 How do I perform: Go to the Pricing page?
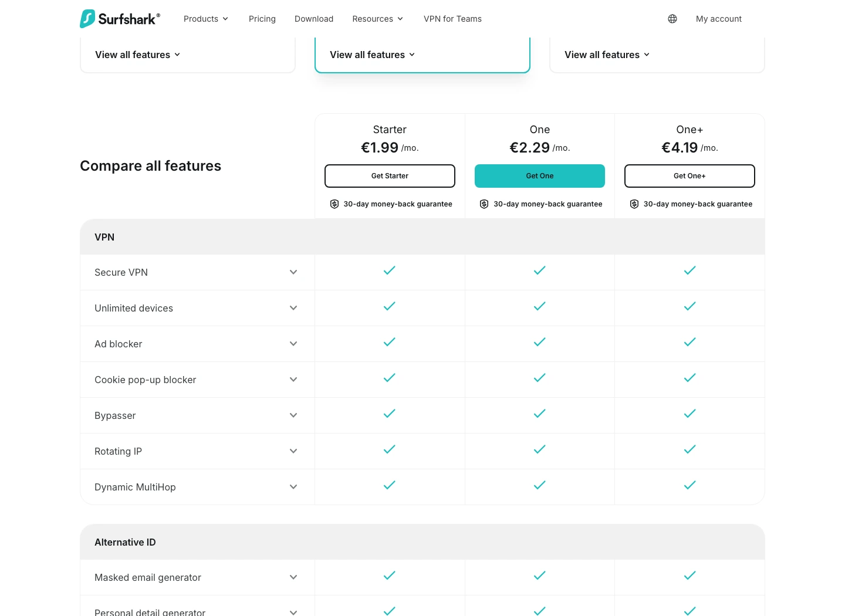[x=262, y=19]
